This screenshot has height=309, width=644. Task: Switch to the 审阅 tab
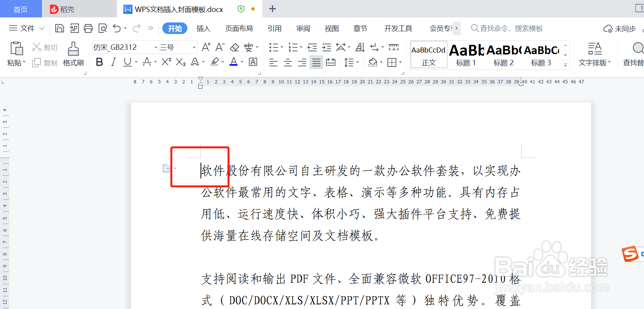coord(303,29)
